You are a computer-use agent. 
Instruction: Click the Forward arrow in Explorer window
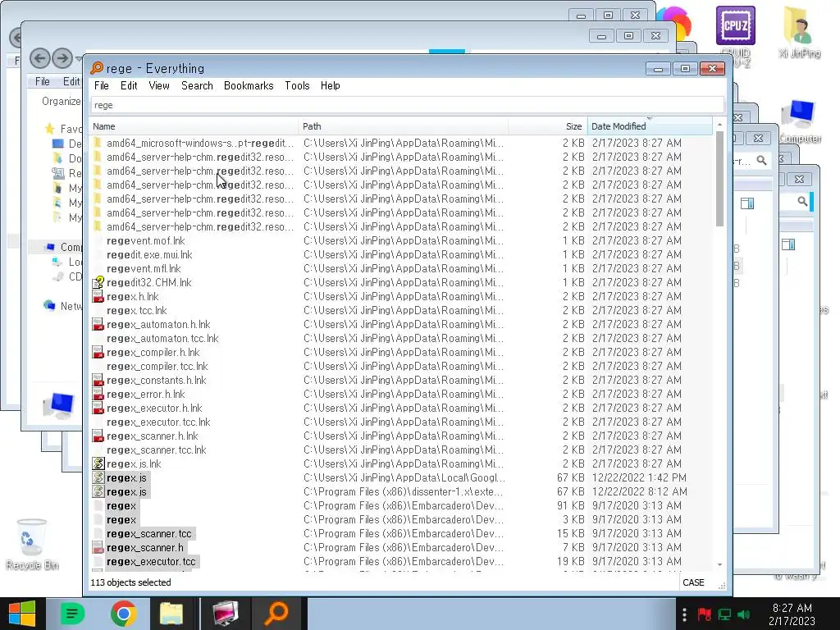(x=62, y=58)
